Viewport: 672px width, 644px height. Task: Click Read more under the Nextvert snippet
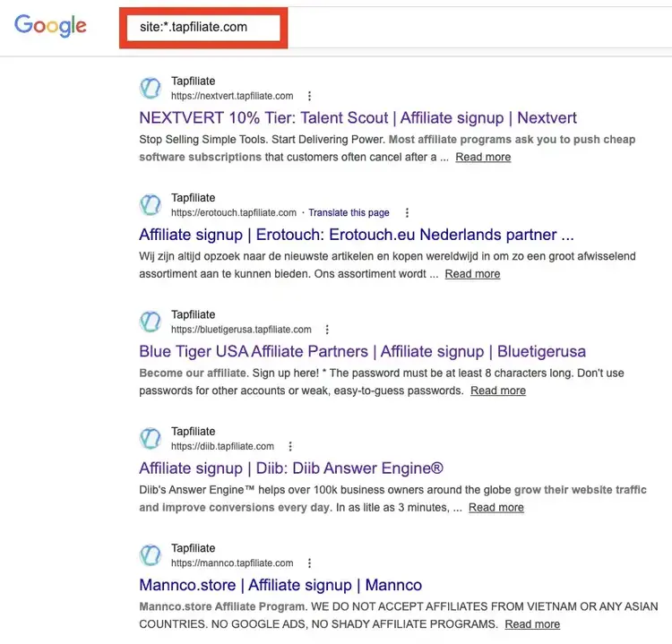(483, 158)
